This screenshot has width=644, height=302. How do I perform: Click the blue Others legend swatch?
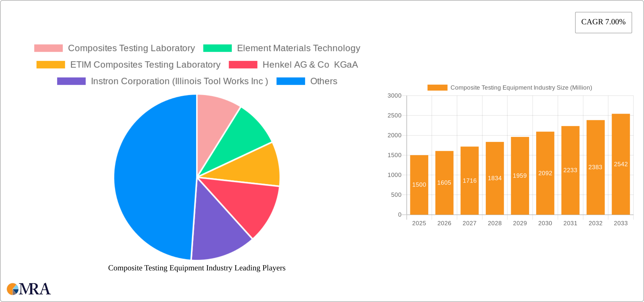[290, 81]
